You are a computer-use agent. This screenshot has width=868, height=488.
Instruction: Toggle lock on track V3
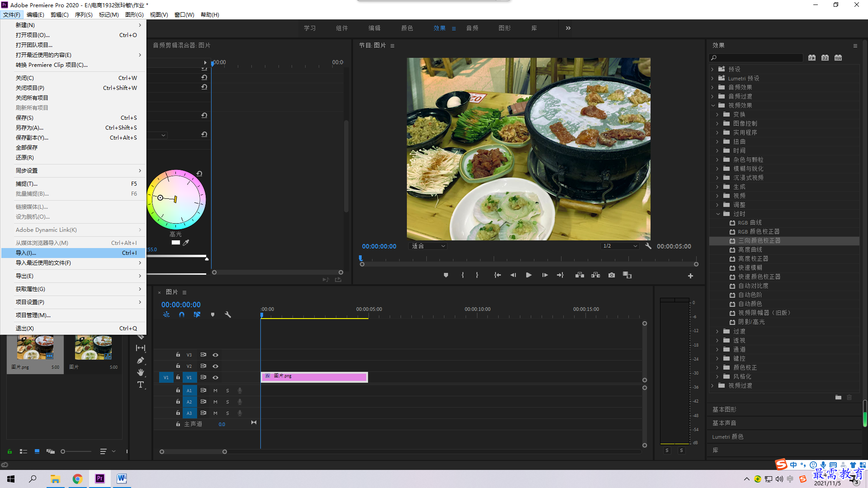click(178, 355)
